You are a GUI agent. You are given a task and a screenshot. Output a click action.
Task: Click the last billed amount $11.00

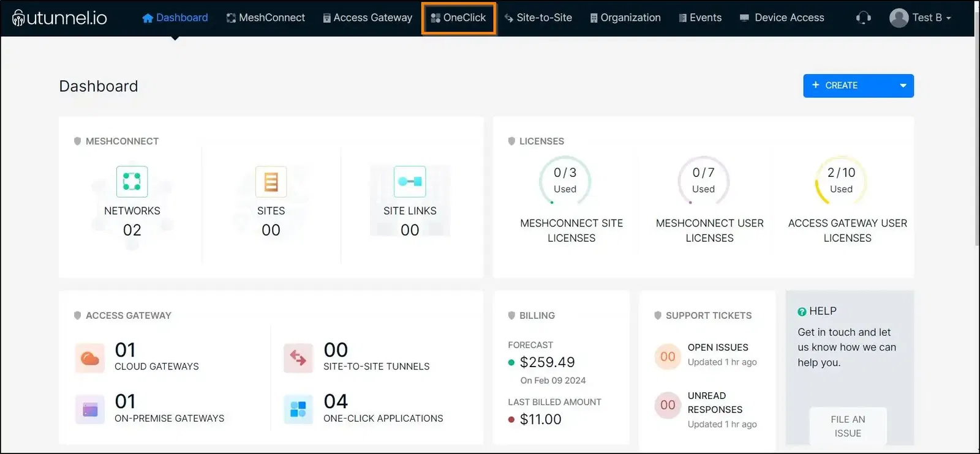click(x=540, y=419)
